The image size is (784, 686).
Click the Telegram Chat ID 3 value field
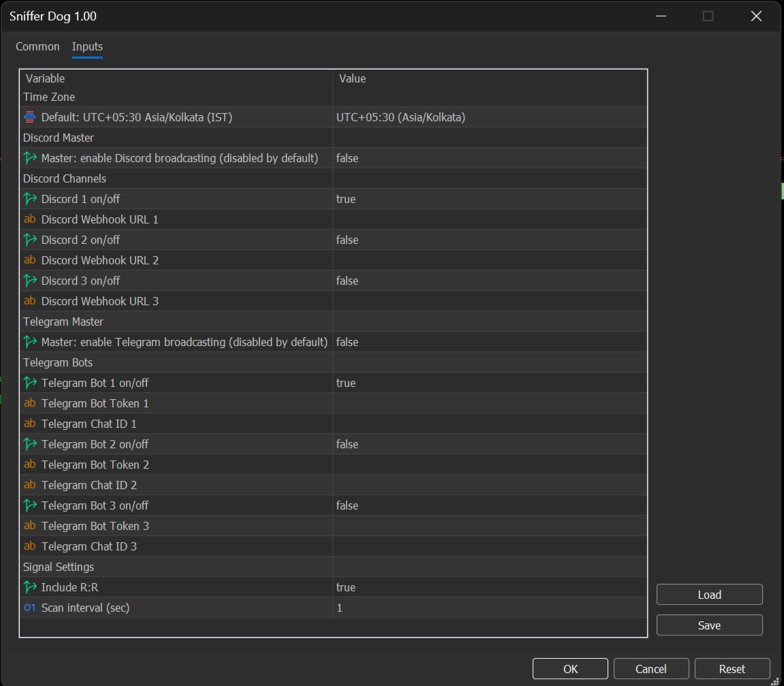(490, 546)
